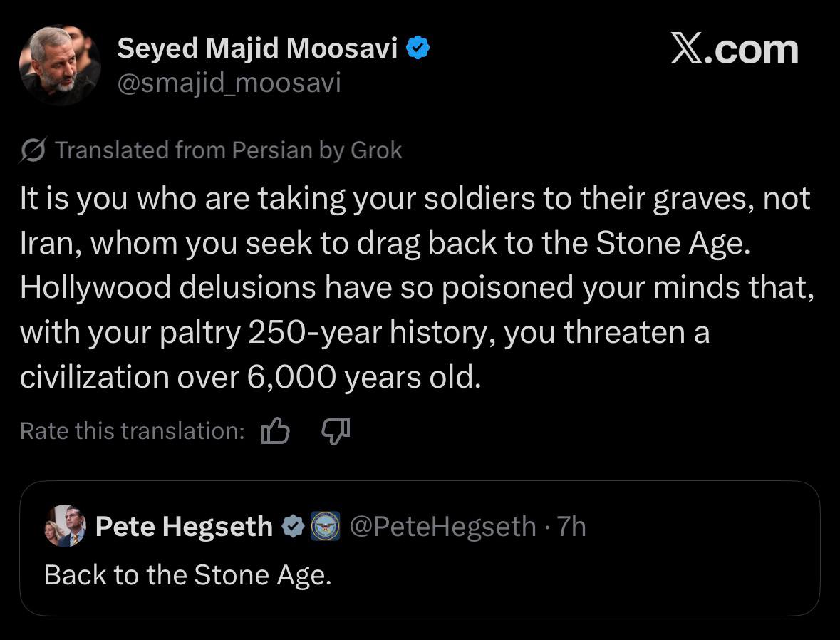Image resolution: width=840 pixels, height=640 pixels.
Task: Click the 'Rate this translation' label
Action: tap(133, 430)
